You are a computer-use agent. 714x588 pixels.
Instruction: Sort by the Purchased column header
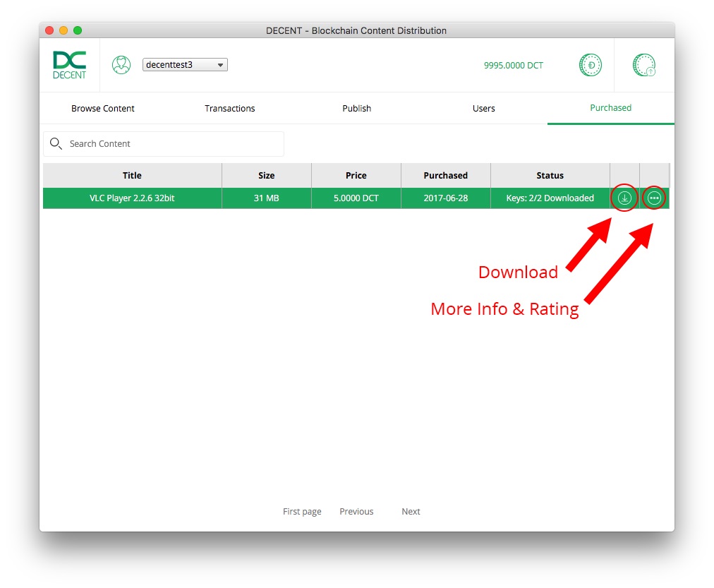[x=445, y=175]
